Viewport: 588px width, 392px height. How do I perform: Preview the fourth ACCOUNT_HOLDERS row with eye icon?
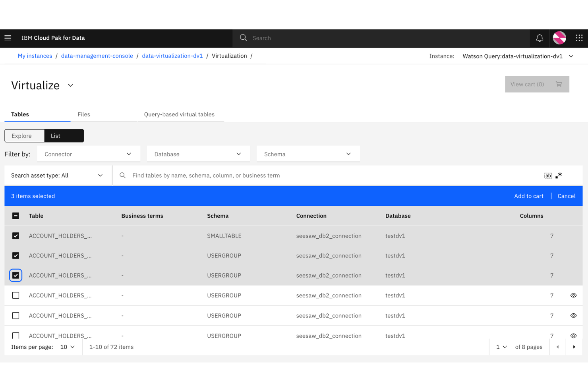coord(573,295)
